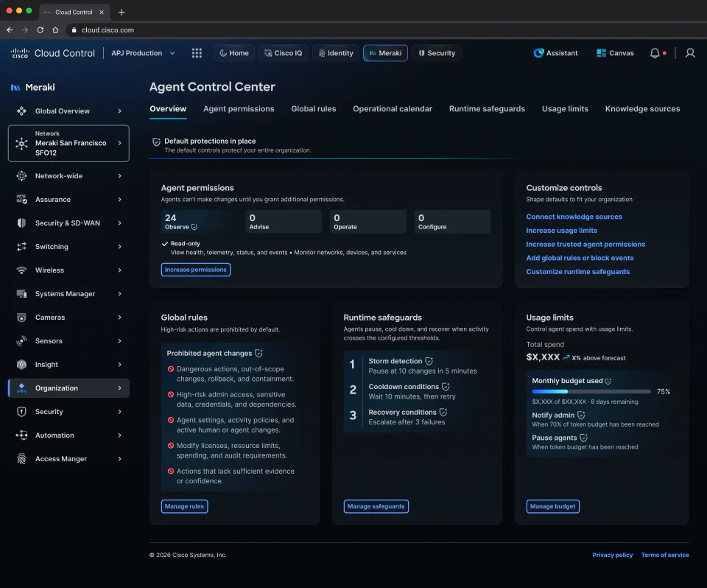
Task: Click the Insight sidebar icon
Action: 21,365
